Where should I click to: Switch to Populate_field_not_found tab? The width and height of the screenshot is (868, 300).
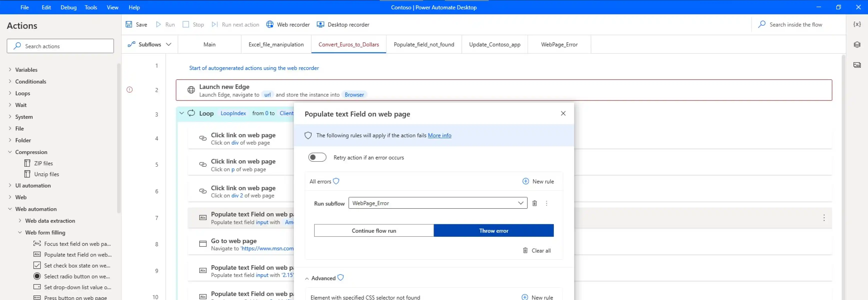(x=423, y=44)
